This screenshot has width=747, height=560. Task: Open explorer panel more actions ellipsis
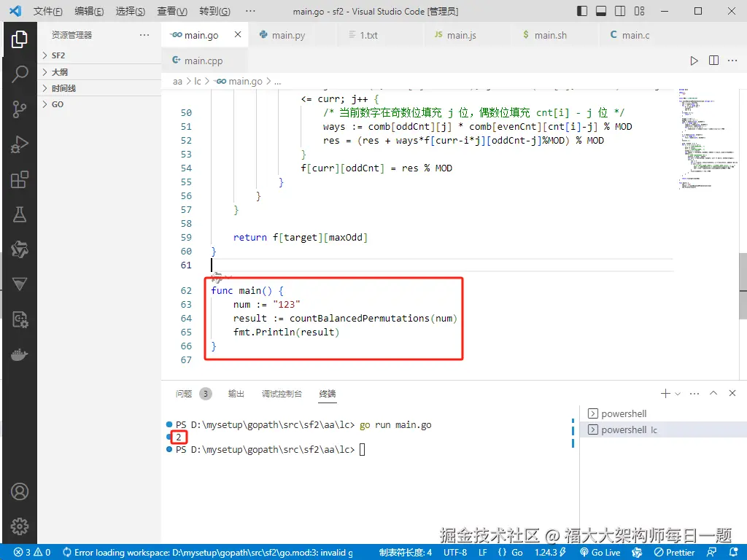click(x=144, y=35)
